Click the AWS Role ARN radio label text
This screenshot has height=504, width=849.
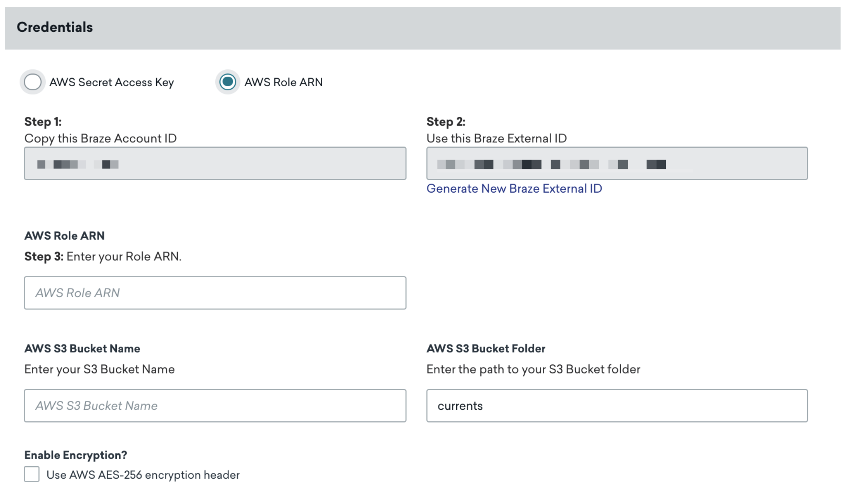284,82
